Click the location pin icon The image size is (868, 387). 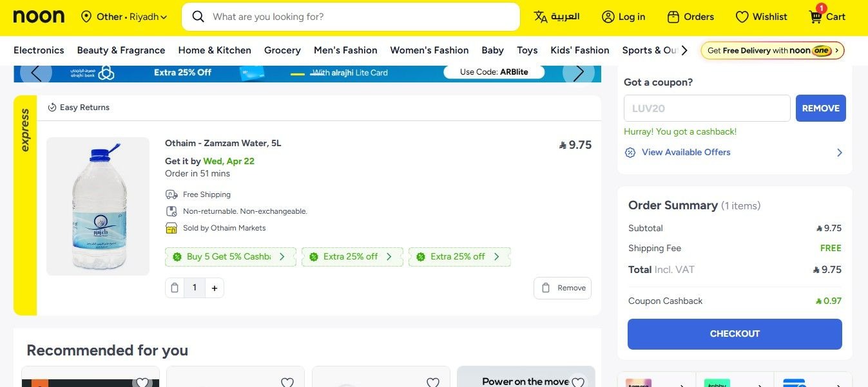click(86, 17)
